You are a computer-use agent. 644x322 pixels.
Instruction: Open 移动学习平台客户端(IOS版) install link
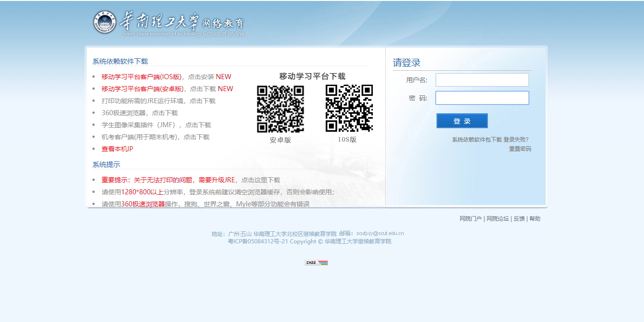pos(166,77)
